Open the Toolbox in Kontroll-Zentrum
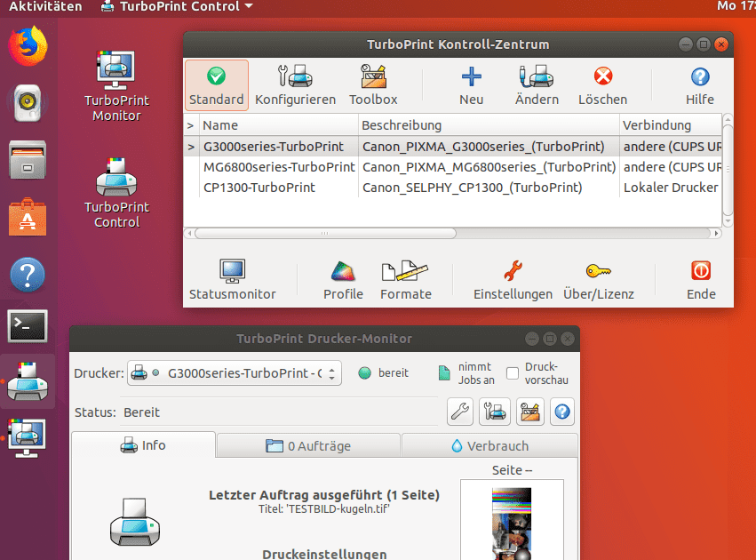The image size is (756, 560). 373,85
